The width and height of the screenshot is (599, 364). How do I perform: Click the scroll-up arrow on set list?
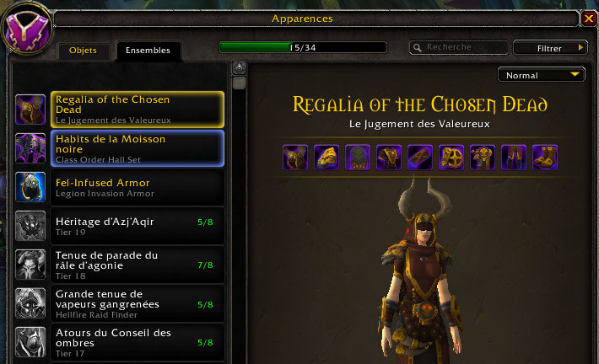[239, 69]
